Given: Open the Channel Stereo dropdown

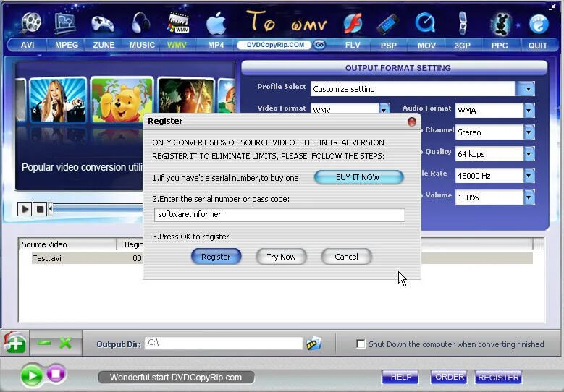Looking at the screenshot, I should [x=529, y=132].
